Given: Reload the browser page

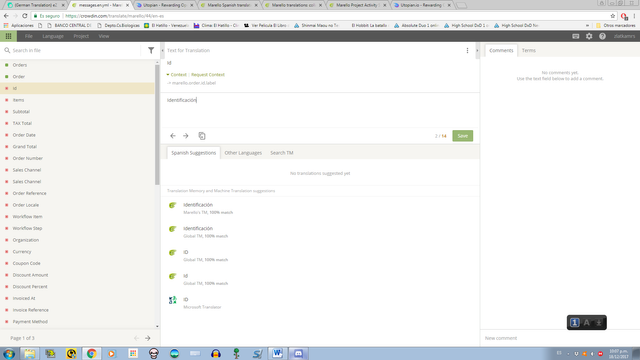Looking at the screenshot, I should [x=24, y=16].
